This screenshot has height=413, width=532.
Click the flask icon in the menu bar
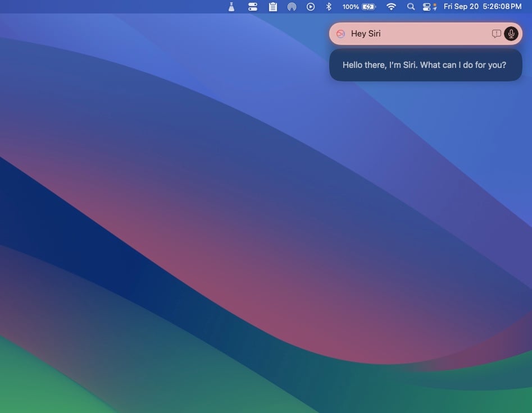pos(231,7)
